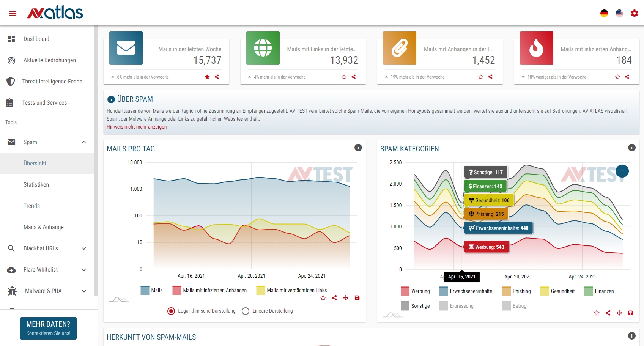The image size is (644, 346).
Task: Click the blue minus button on Spam-Kategorien chart
Action: pyautogui.click(x=622, y=171)
